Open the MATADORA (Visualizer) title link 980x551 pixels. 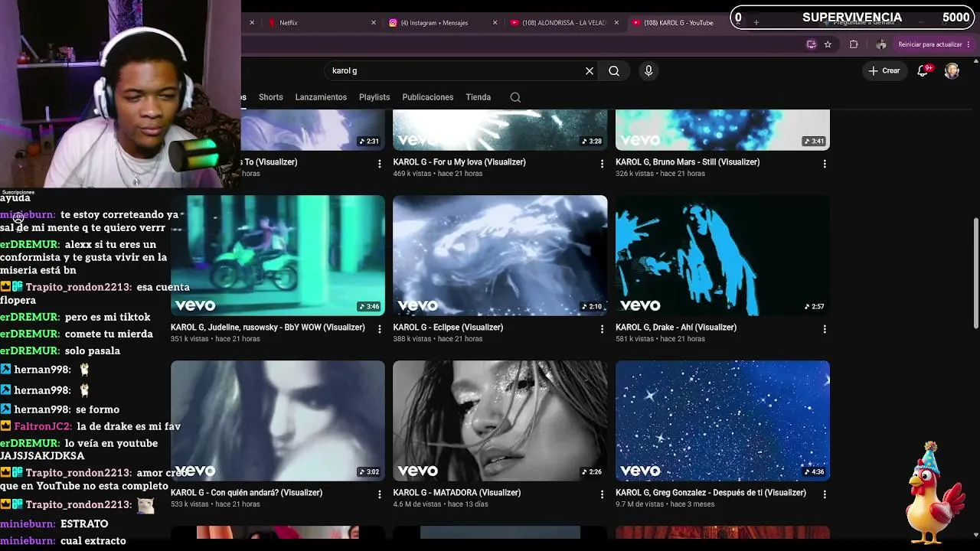tap(457, 493)
